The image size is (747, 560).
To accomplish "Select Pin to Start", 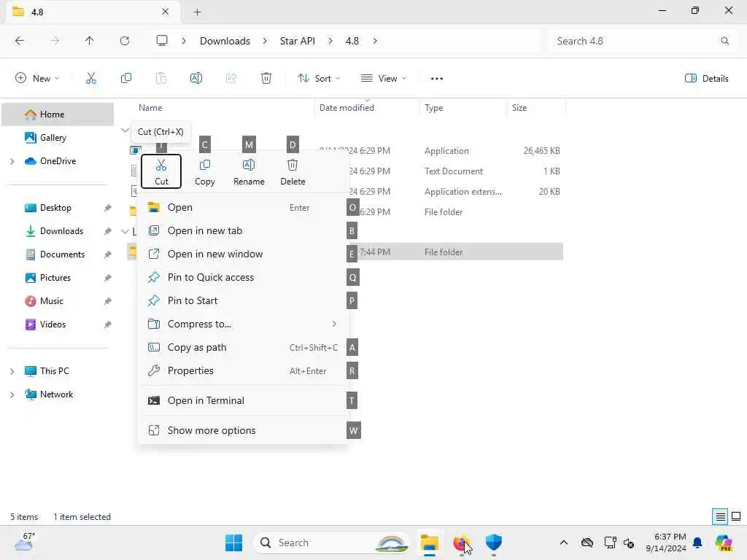I will pos(243,300).
